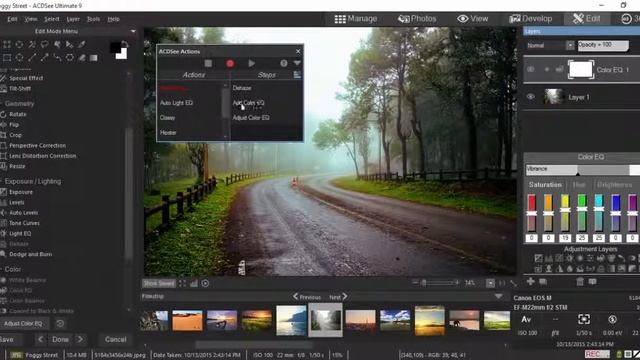Close the ACDSee Actions dialog
Viewport: 640px width, 360px height.
tap(298, 51)
